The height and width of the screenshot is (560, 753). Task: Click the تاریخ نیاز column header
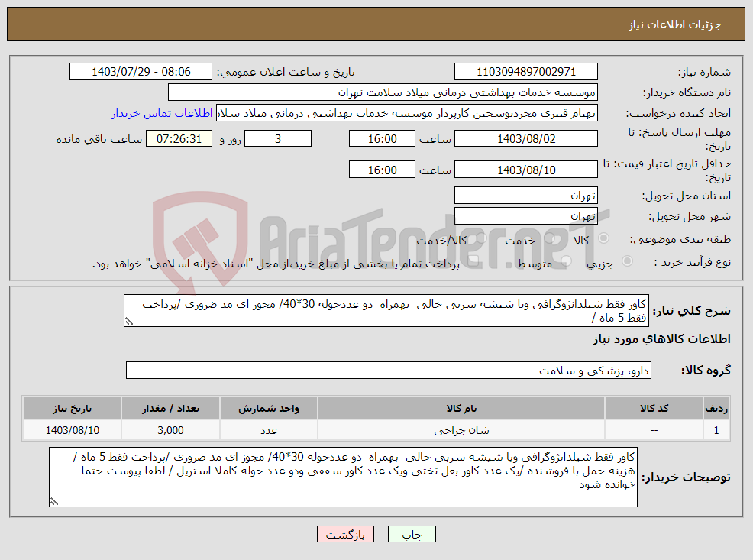pyautogui.click(x=72, y=408)
